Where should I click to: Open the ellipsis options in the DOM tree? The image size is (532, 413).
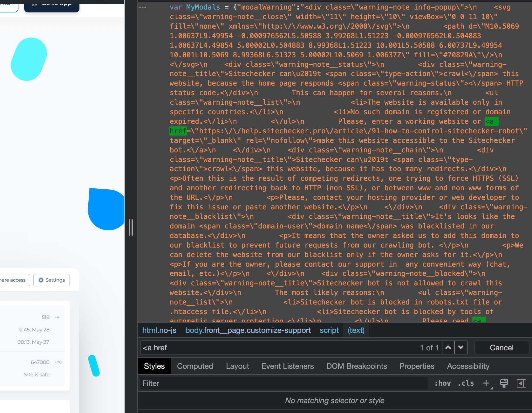143,7
